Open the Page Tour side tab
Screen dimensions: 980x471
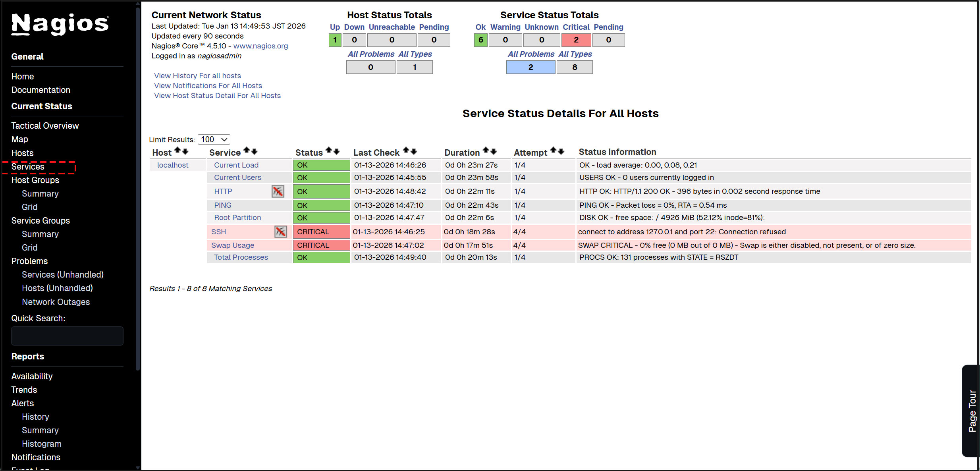[x=971, y=411]
